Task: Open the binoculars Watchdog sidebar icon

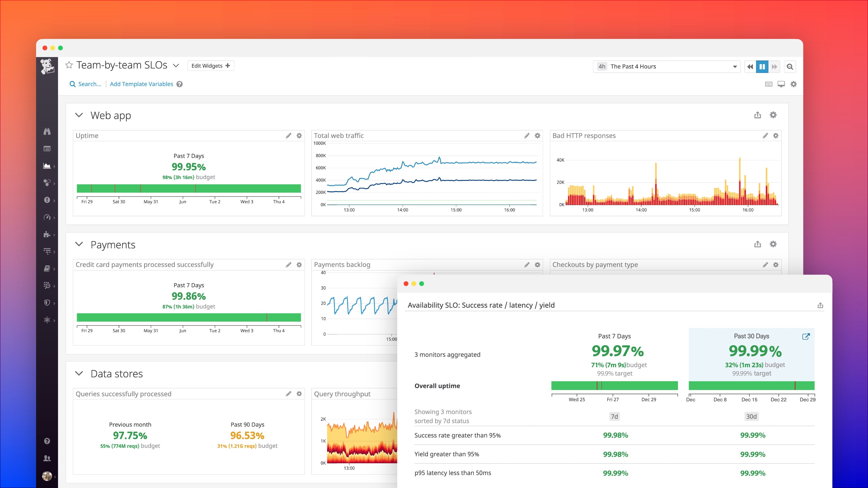Action: tap(47, 131)
